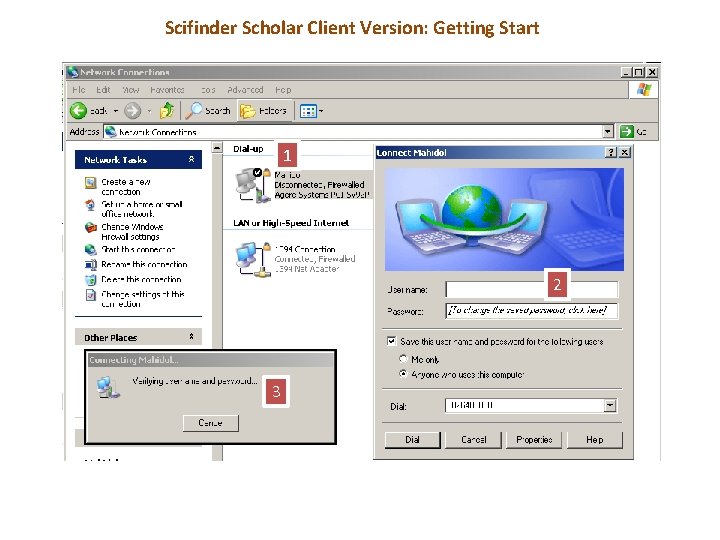This screenshot has width=720, height=540.
Task: Close the Connect Mahidol dialog
Action: [x=624, y=152]
